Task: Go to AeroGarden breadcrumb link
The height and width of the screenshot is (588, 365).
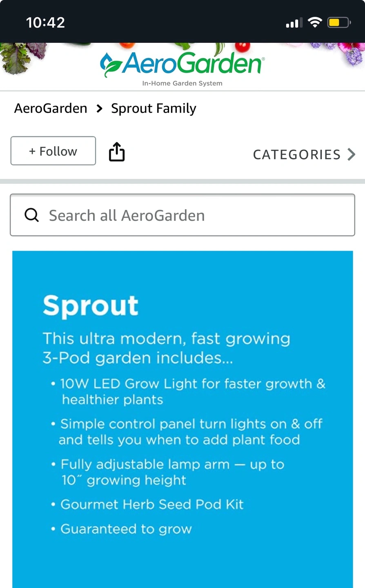Action: click(x=51, y=109)
